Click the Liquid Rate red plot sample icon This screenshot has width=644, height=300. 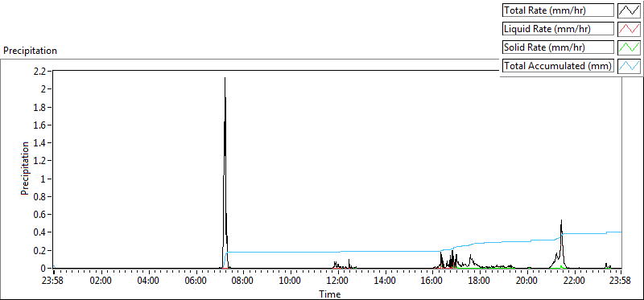(x=630, y=29)
